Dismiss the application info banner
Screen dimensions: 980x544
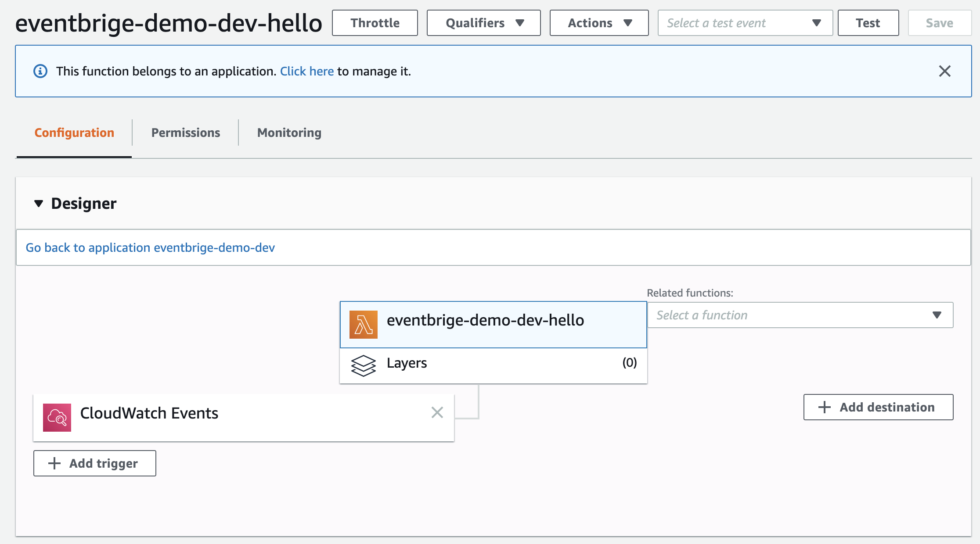pyautogui.click(x=944, y=71)
